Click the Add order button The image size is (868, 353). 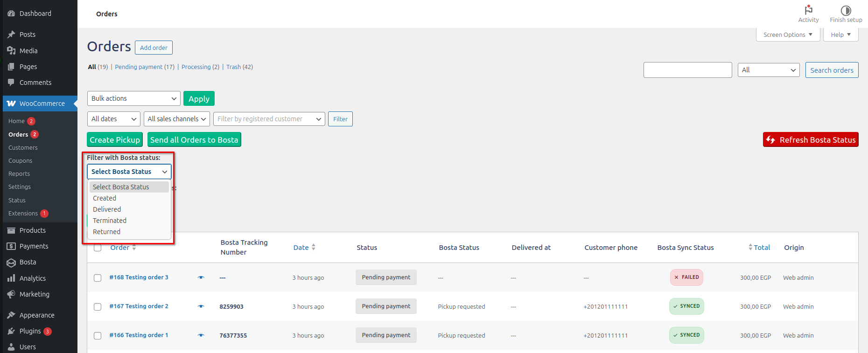154,48
